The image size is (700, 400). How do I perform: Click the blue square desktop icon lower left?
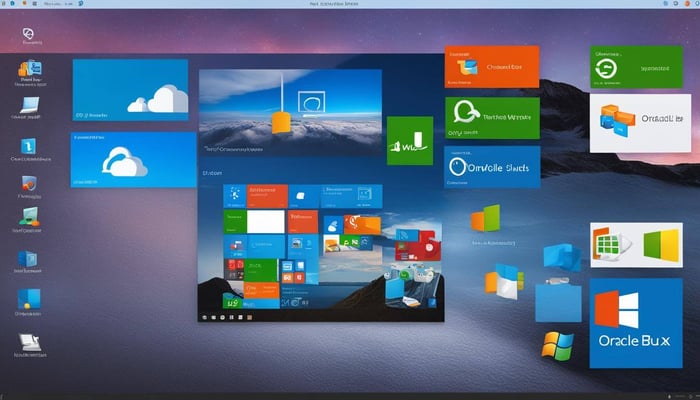click(28, 297)
